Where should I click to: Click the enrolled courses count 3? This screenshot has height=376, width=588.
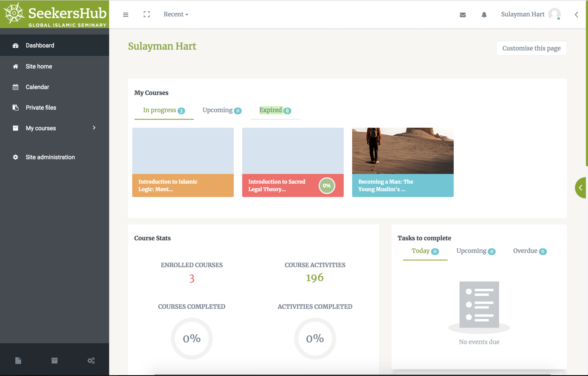click(x=192, y=278)
